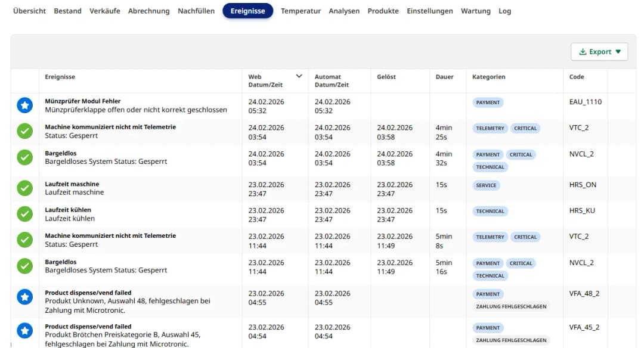Click green checkmark icon for VTC_2 03:54 event

pyautogui.click(x=24, y=131)
